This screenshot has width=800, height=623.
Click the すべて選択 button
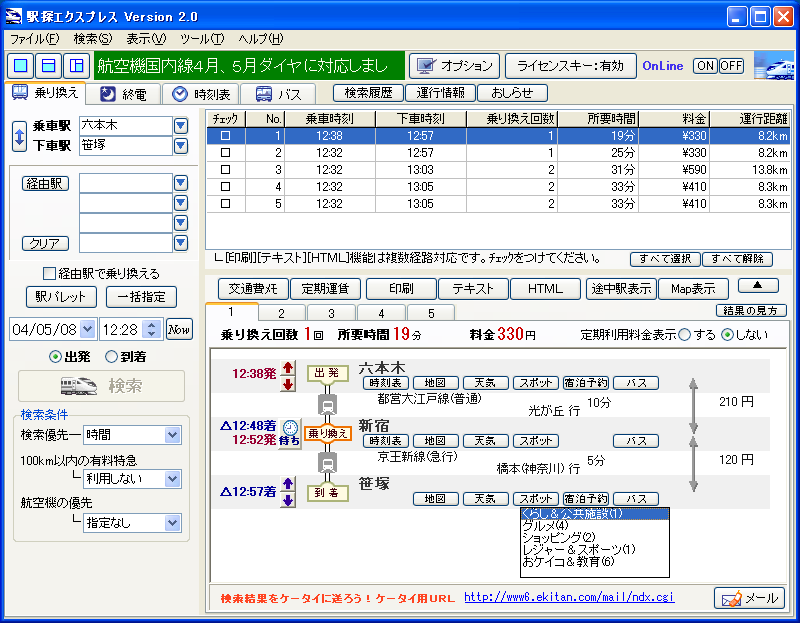(x=665, y=259)
